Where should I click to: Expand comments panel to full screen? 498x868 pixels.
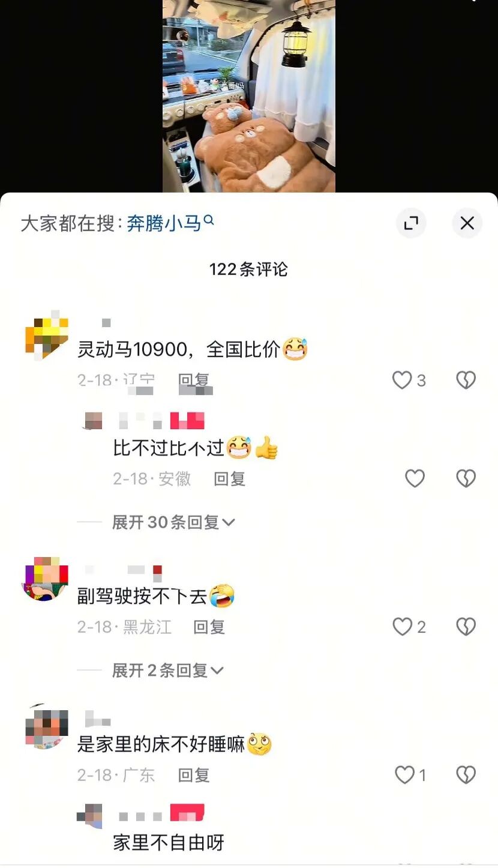pos(411,223)
